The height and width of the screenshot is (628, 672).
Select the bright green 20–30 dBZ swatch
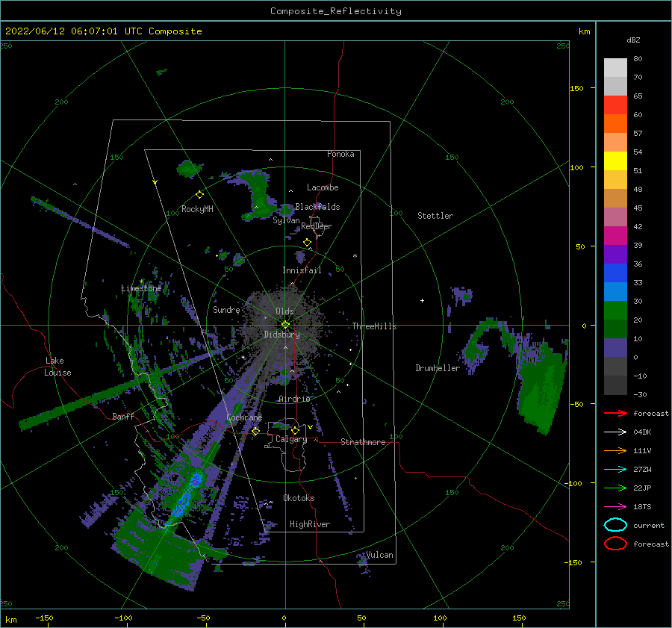click(x=615, y=311)
